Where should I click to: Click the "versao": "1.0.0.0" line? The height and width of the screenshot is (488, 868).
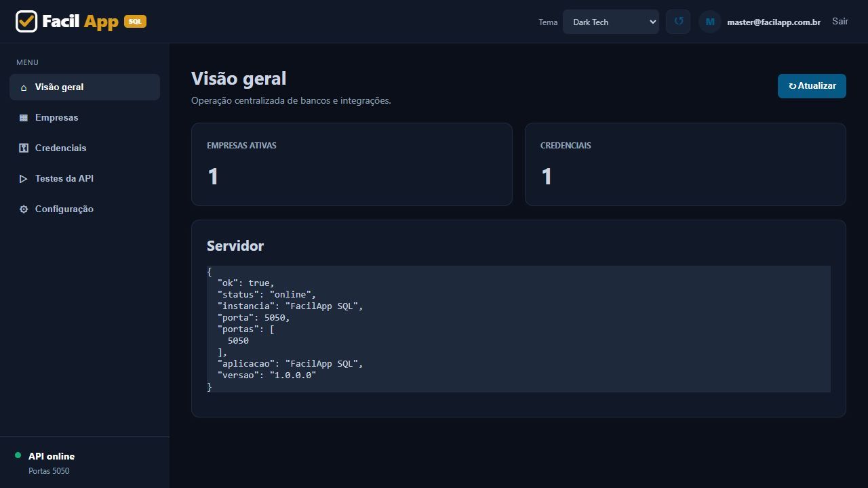(267, 375)
